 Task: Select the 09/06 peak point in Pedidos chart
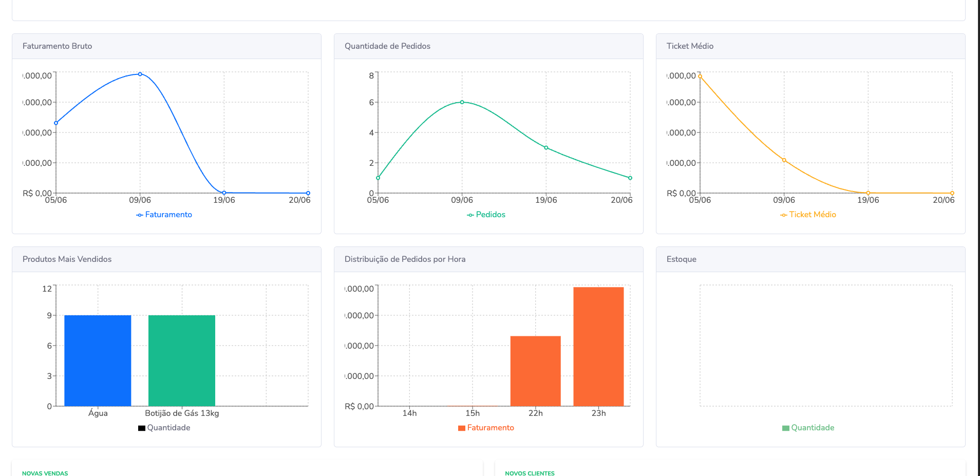click(x=462, y=102)
